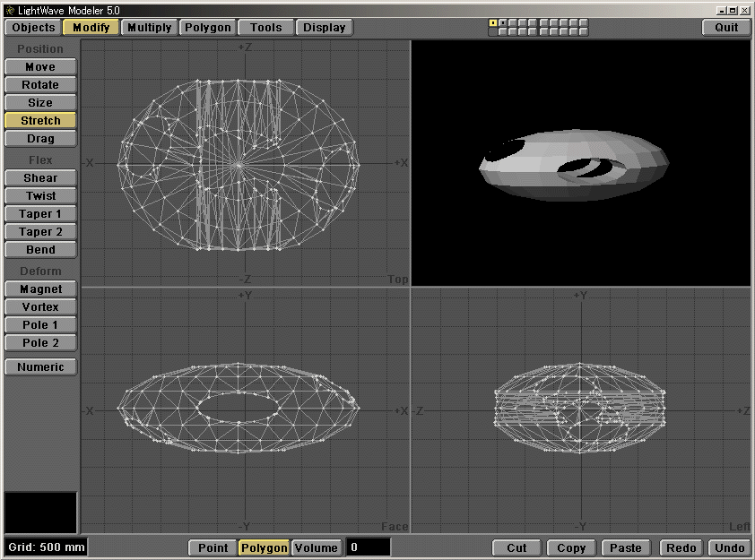
Task: Click the numeric value field near Volume
Action: point(368,547)
